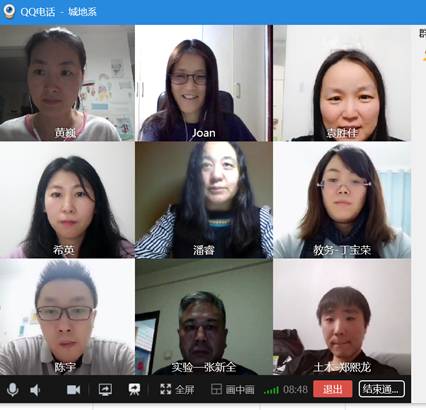
Task: Mute the microphone in the call toolbar
Action: 13,389
